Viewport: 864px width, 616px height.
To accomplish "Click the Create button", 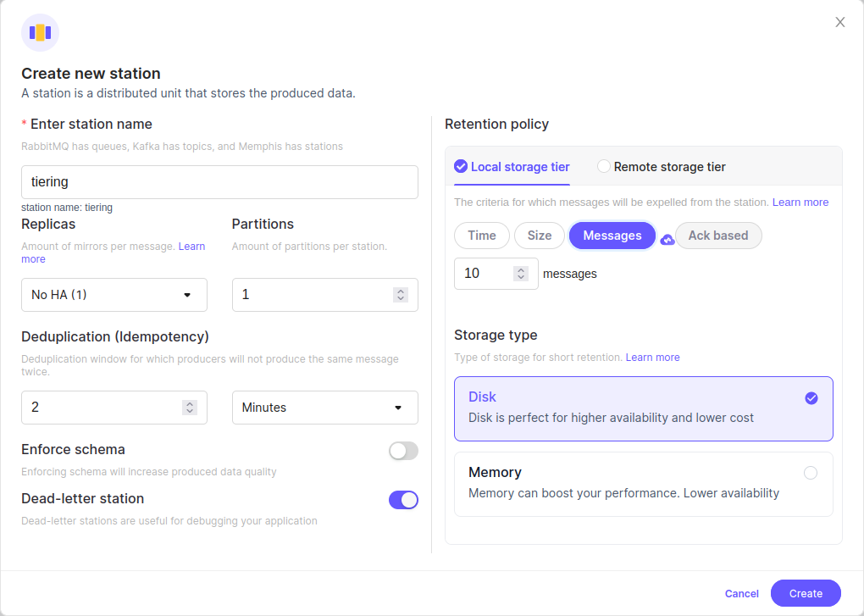I will tap(806, 593).
